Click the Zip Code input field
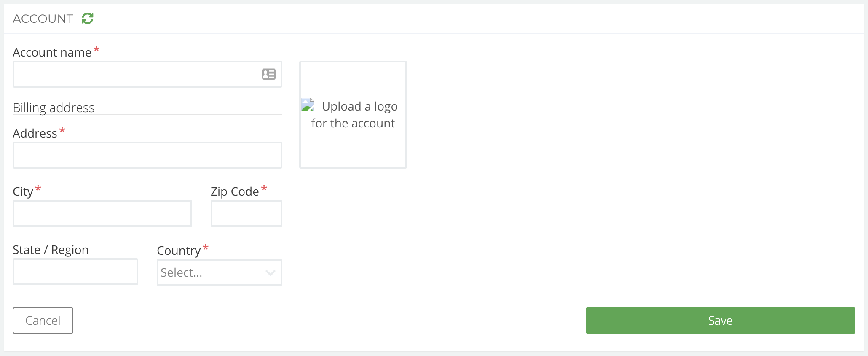The height and width of the screenshot is (356, 868). (246, 213)
